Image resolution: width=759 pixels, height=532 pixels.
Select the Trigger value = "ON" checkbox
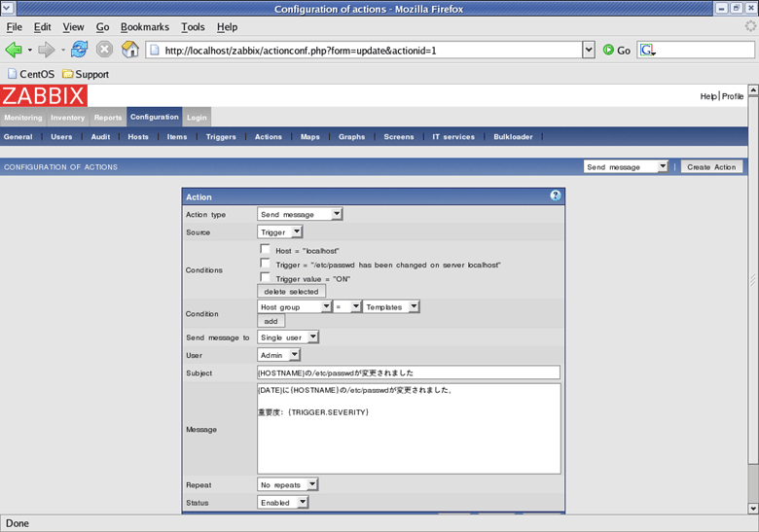(266, 277)
